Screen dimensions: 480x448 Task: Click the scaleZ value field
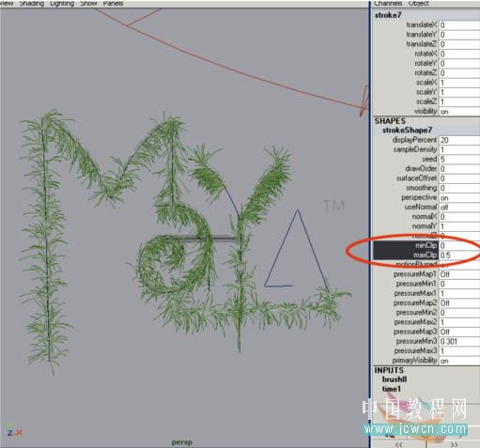coord(459,101)
